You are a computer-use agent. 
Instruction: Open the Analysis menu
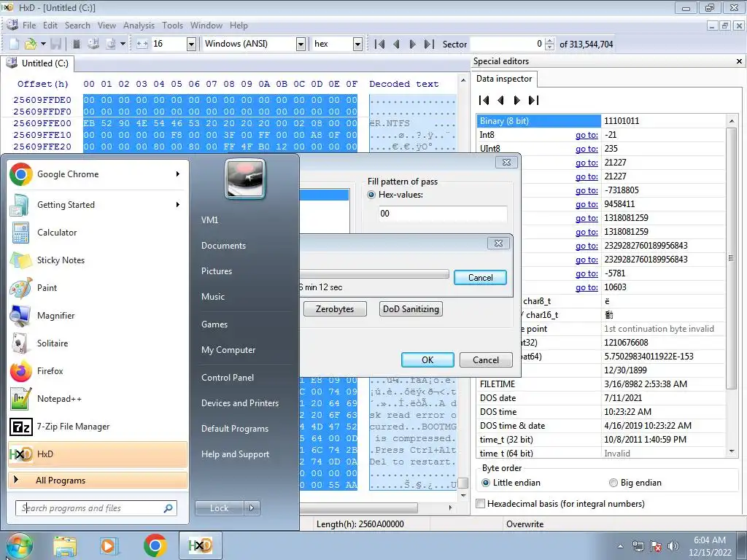[139, 26]
